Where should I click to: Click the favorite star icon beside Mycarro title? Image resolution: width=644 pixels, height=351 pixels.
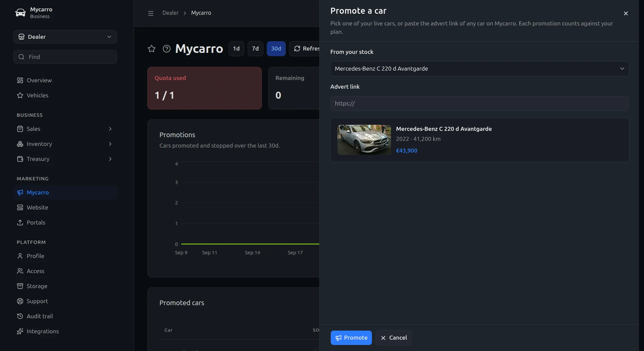[x=151, y=49]
